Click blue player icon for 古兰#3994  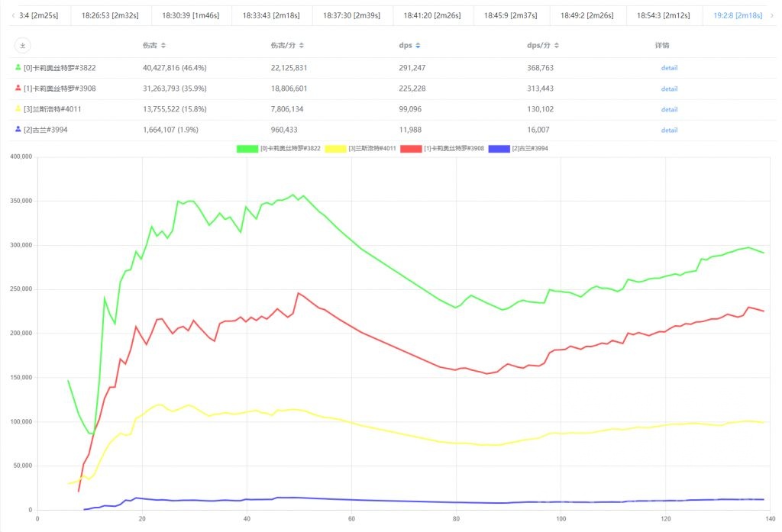pyautogui.click(x=18, y=130)
